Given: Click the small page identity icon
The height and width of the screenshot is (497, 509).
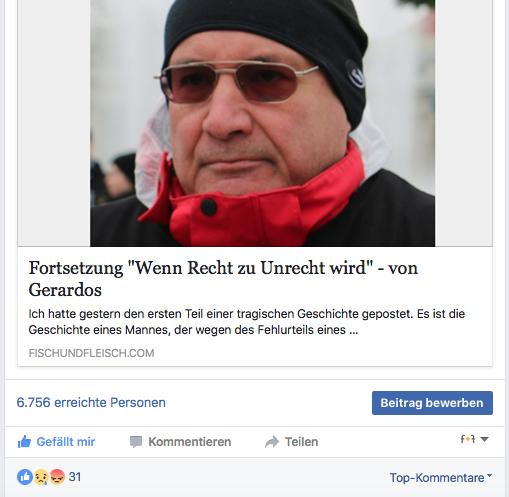Looking at the screenshot, I should 467,439.
